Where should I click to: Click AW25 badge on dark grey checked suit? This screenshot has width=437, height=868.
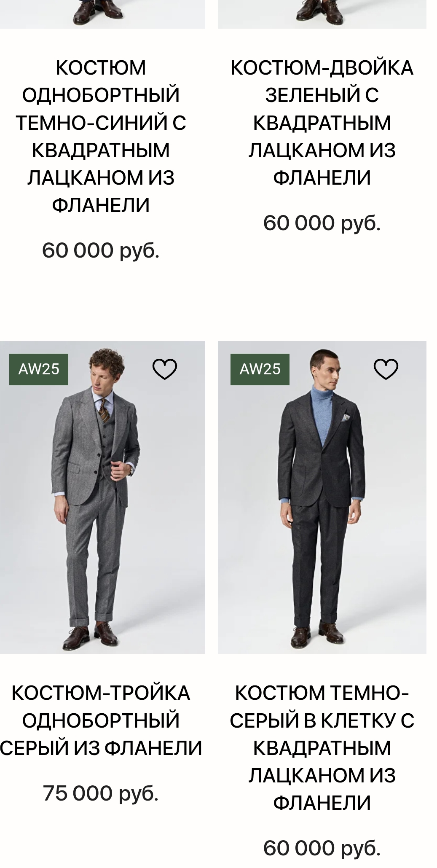[x=260, y=369]
